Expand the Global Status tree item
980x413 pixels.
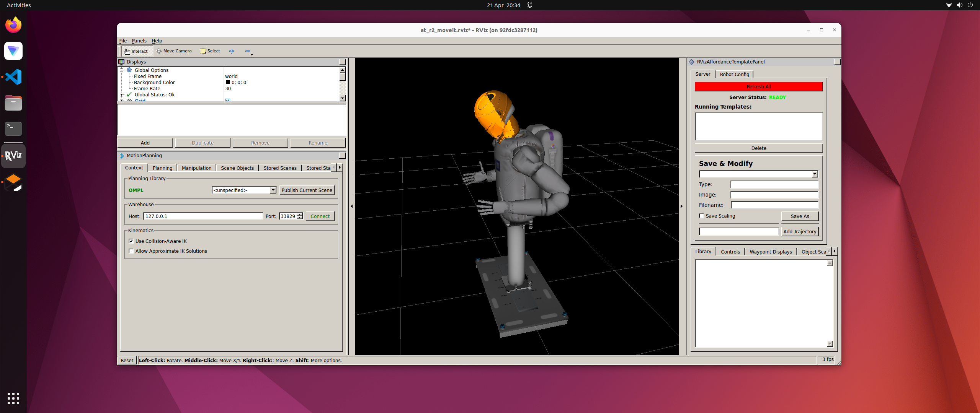click(122, 95)
